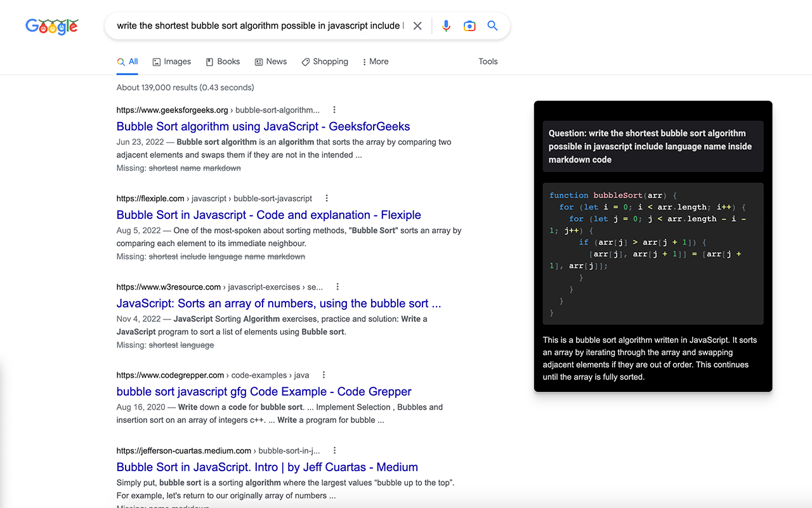Viewport: 812px width, 508px height.
Task: Select the All search tab
Action: click(128, 62)
